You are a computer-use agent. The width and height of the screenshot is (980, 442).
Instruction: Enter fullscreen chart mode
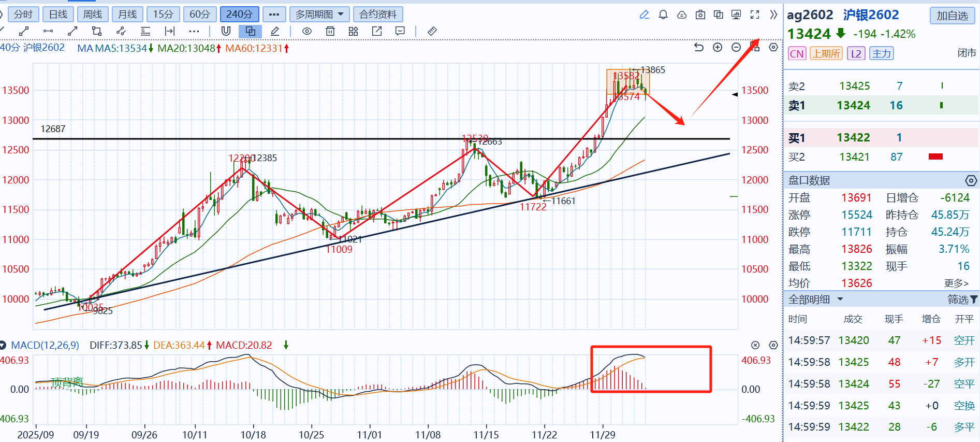[x=755, y=15]
